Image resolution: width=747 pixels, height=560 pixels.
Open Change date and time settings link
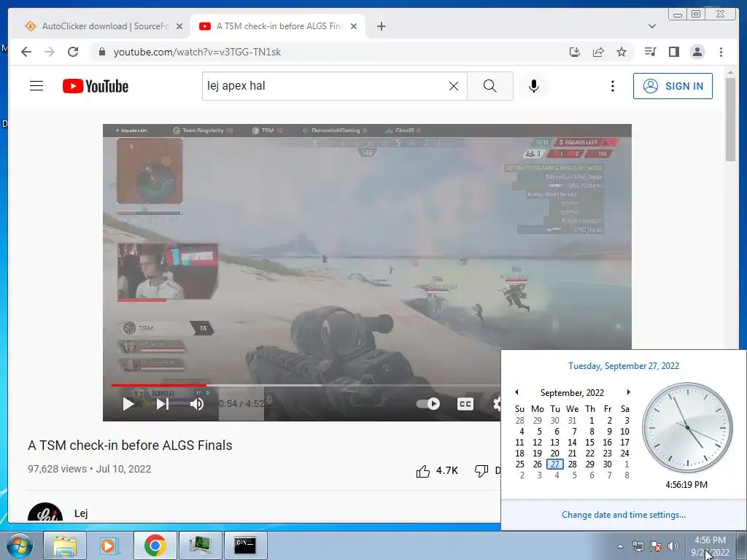[x=624, y=514]
